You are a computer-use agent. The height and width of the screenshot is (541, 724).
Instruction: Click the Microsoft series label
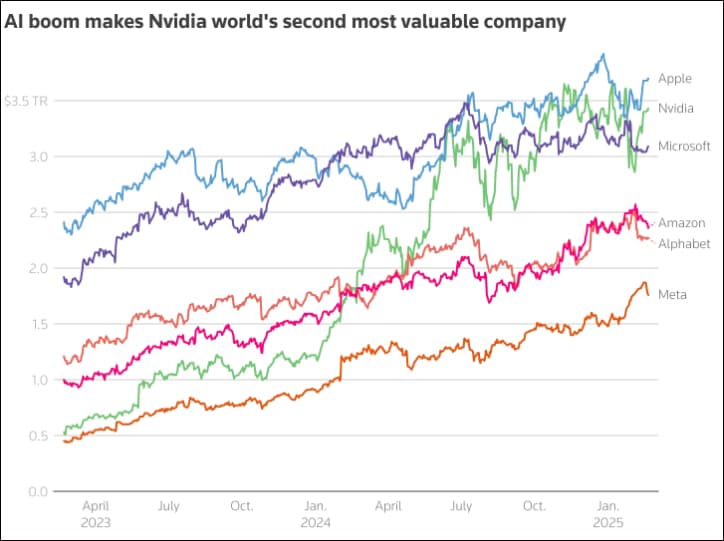pos(684,146)
